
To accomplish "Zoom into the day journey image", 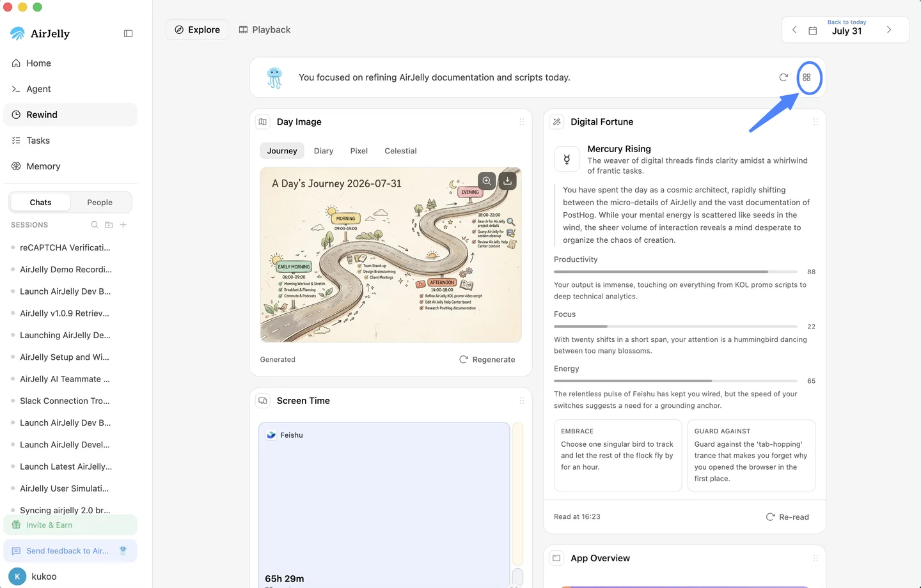I will (x=487, y=181).
